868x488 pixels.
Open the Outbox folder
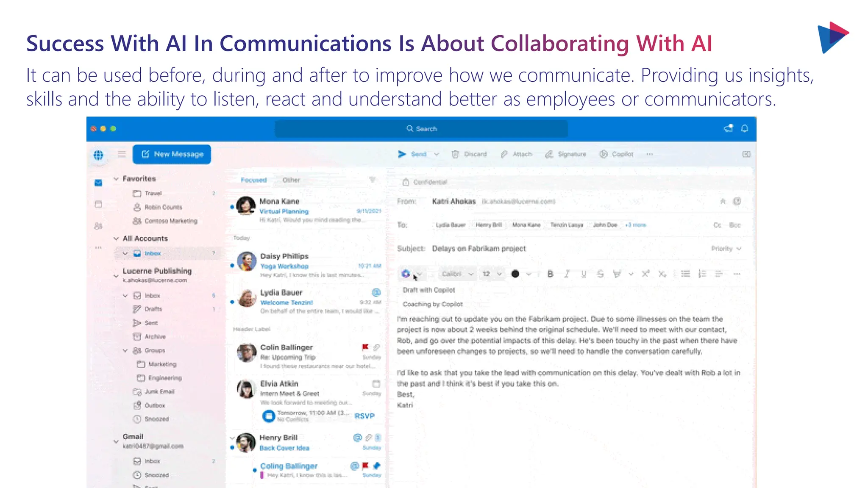pyautogui.click(x=155, y=405)
